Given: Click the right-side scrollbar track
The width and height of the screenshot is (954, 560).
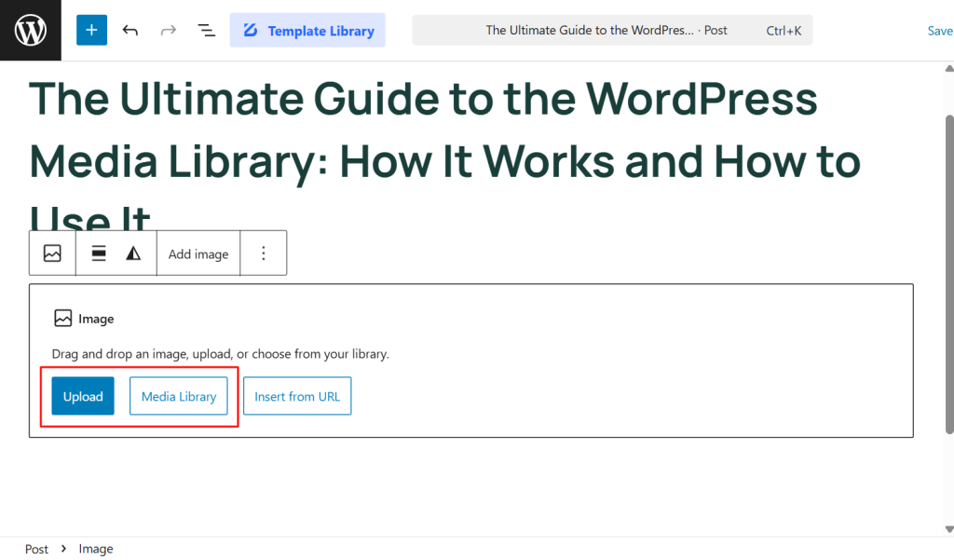Looking at the screenshot, I should pos(948,280).
